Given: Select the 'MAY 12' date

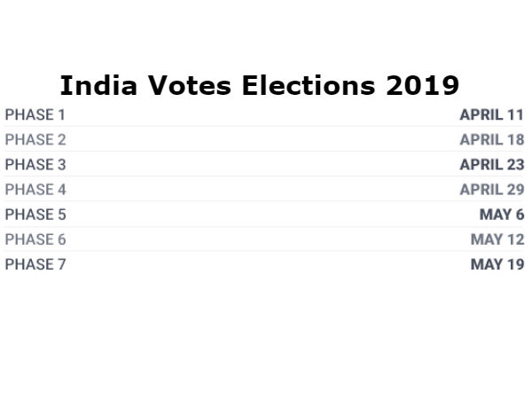Looking at the screenshot, I should (497, 239).
